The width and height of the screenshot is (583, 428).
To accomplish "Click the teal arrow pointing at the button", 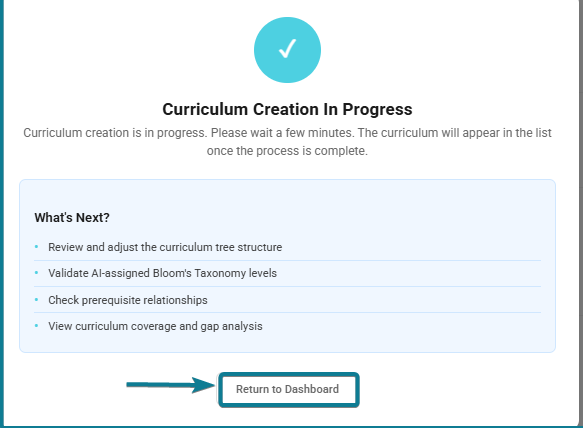I will 171,385.
